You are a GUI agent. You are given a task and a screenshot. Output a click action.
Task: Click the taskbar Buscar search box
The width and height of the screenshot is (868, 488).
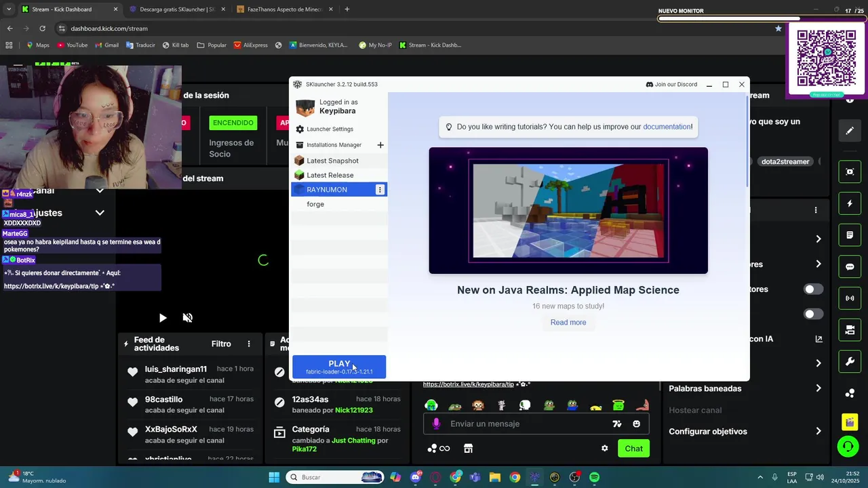point(336,477)
